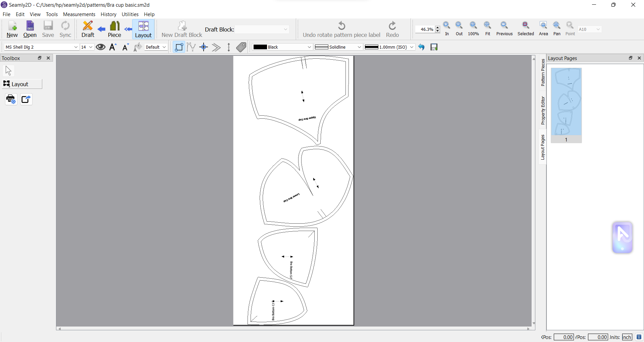Switch to Piece mode
The image size is (644, 342).
click(114, 29)
